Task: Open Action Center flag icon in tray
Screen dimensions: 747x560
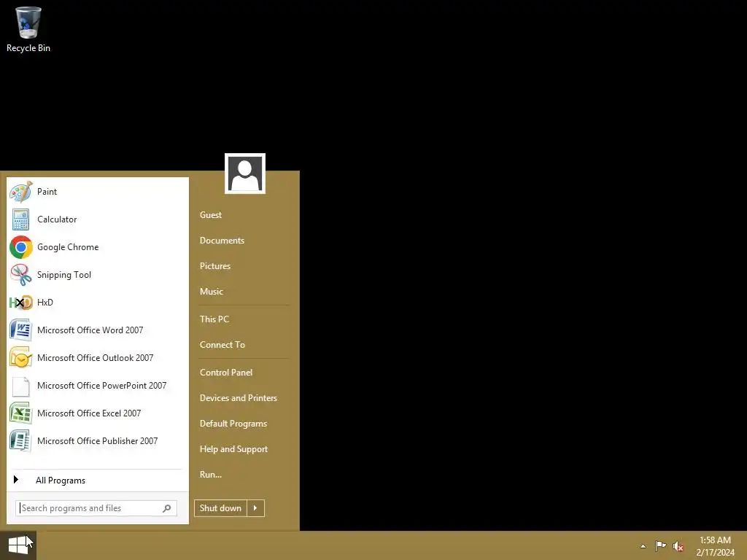Action: pos(660,546)
